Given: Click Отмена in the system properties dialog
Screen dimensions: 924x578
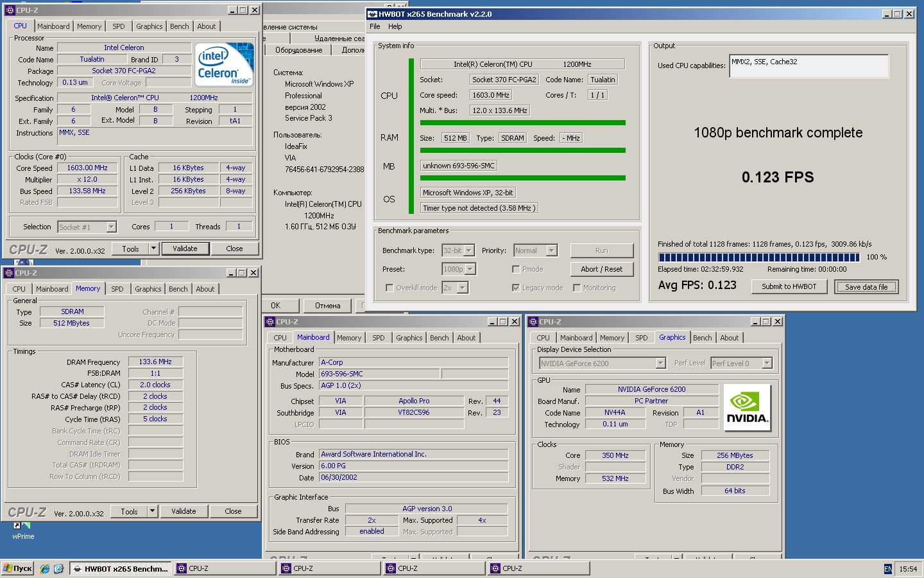Looking at the screenshot, I should pos(327,306).
